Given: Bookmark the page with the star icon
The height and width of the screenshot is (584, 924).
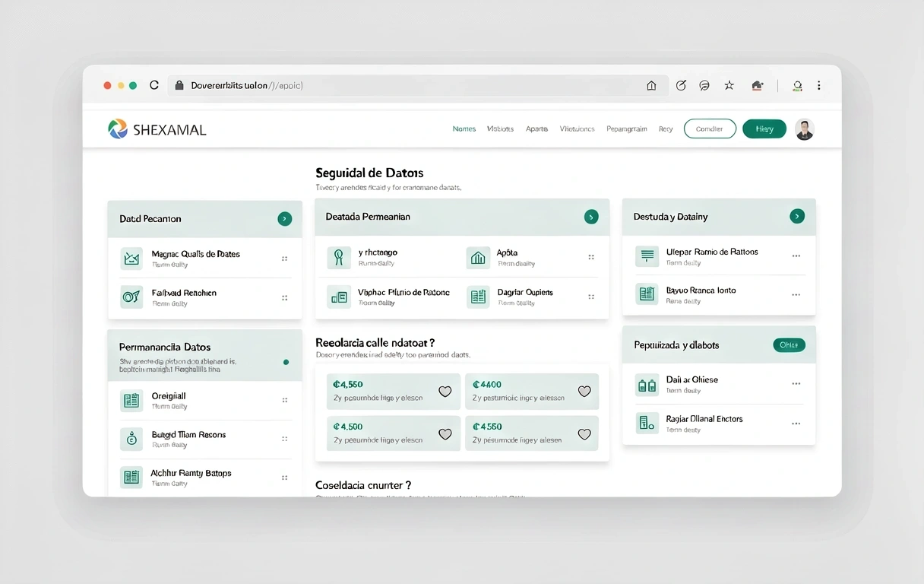Looking at the screenshot, I should (x=729, y=86).
